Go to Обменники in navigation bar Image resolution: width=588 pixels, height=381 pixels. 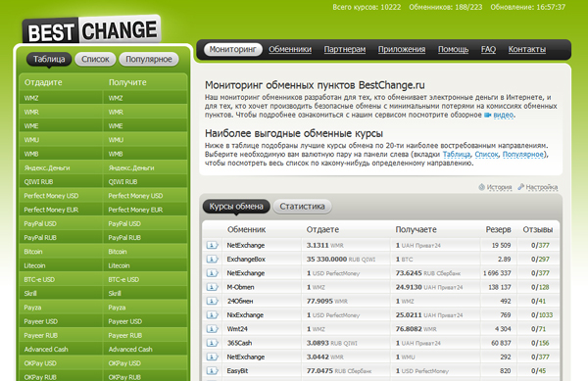[x=290, y=49]
